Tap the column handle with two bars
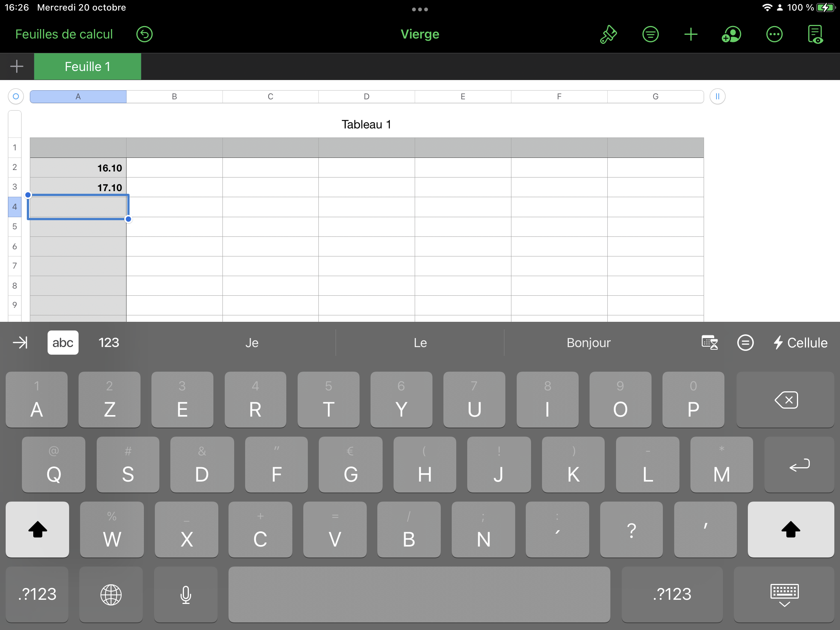Screen dimensions: 840x630 point(717,96)
